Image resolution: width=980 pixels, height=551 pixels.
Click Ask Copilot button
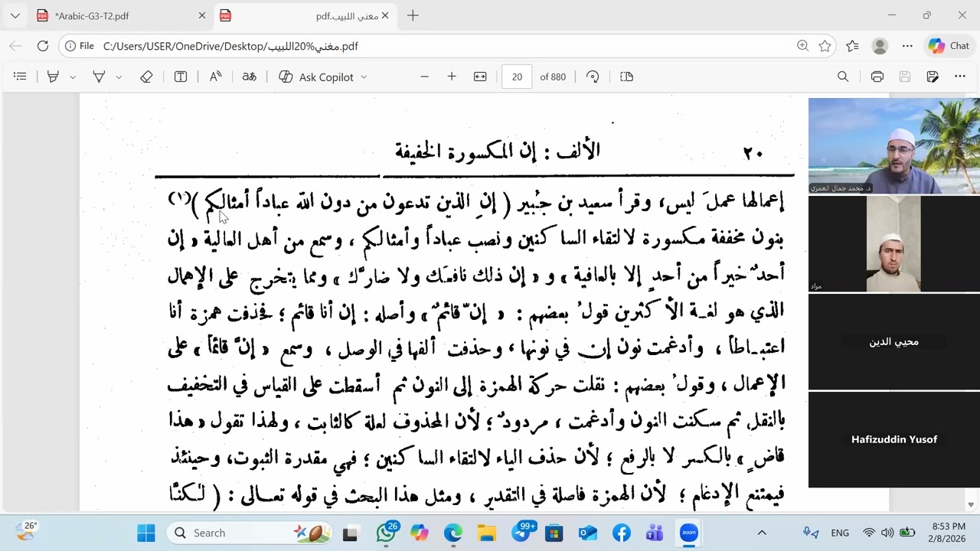coord(316,77)
